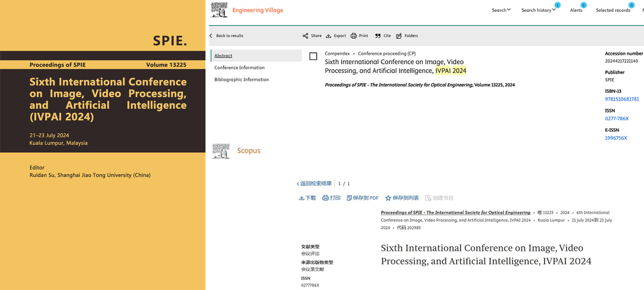Click the save to list star icon
The height and width of the screenshot is (290, 644).
pyautogui.click(x=388, y=198)
